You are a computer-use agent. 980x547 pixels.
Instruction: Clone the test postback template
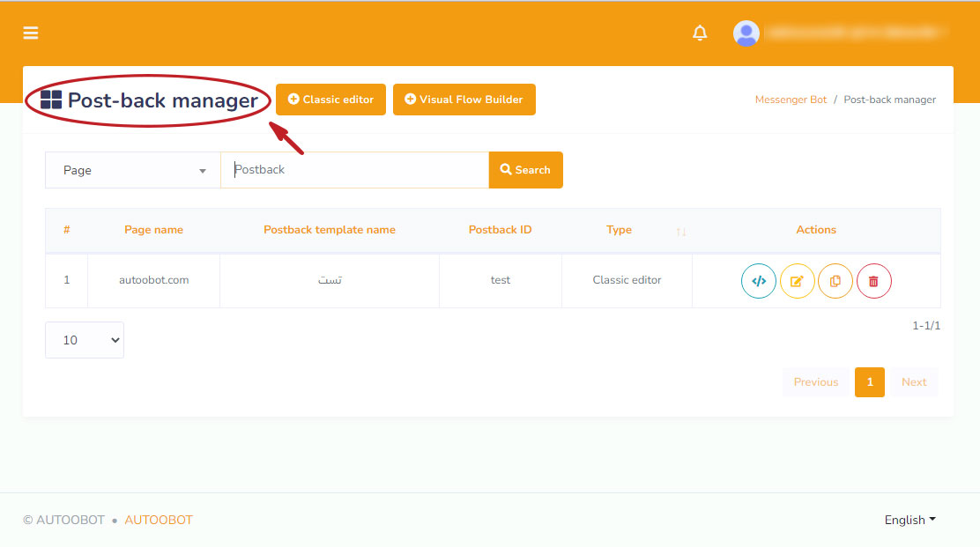coord(835,281)
